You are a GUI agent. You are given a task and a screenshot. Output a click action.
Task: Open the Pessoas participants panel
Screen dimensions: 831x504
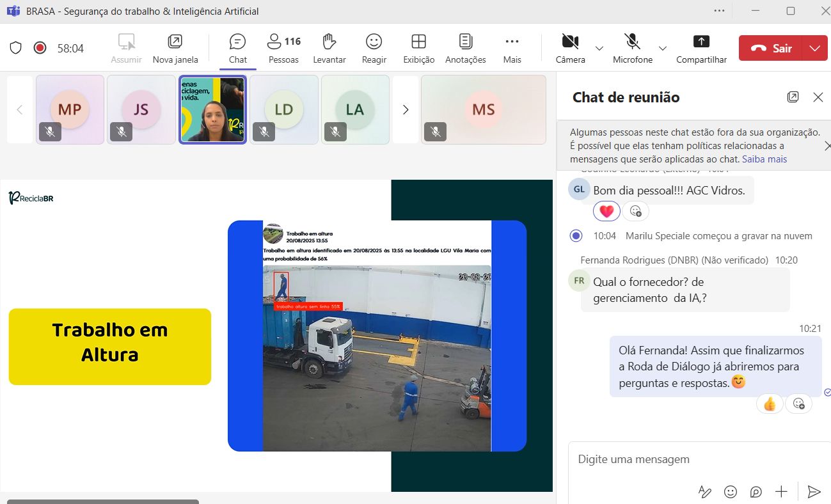click(x=283, y=49)
